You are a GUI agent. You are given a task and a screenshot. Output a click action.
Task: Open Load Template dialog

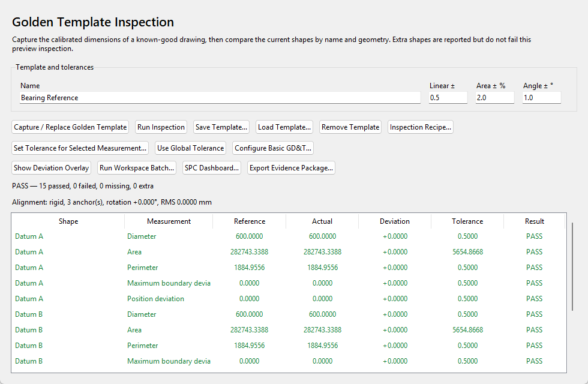284,127
